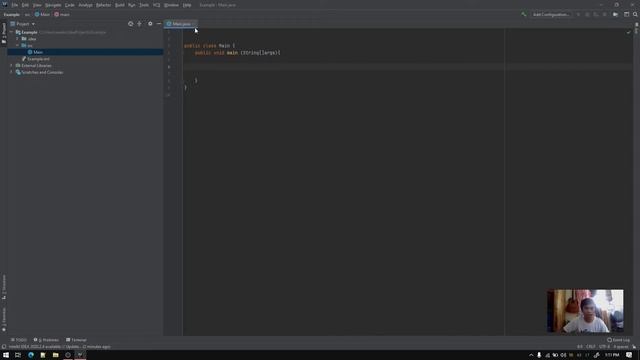Select the External Libraries row
Screen dimensions: 640x360
[x=85, y=66]
